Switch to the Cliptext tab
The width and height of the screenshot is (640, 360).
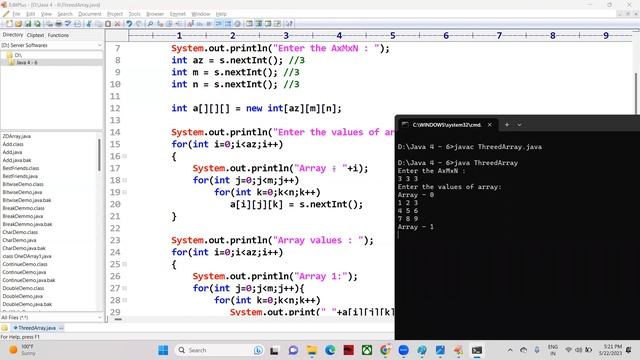35,35
